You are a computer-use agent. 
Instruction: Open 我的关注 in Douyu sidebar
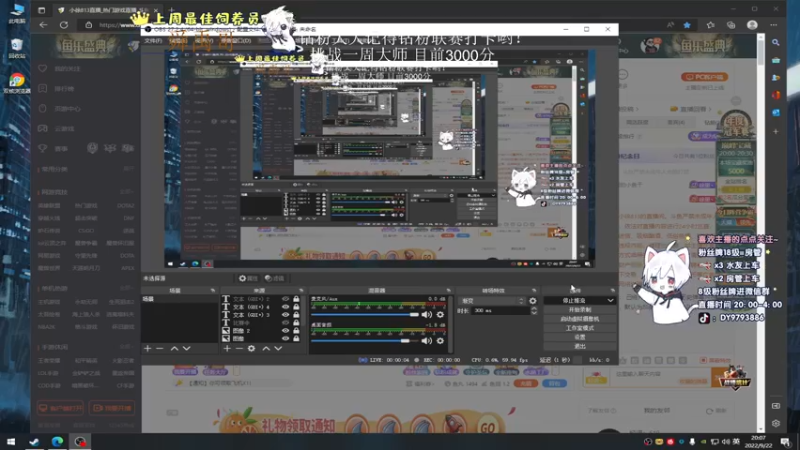(67, 68)
